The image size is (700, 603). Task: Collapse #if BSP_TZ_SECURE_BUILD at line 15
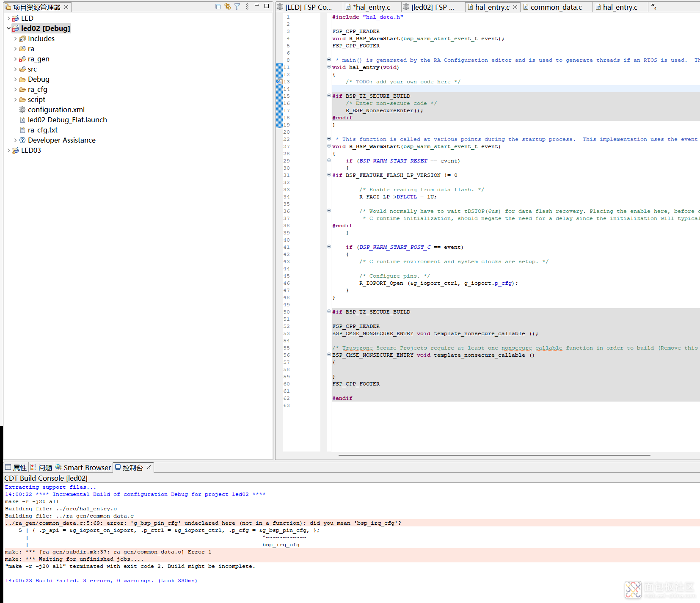point(329,96)
